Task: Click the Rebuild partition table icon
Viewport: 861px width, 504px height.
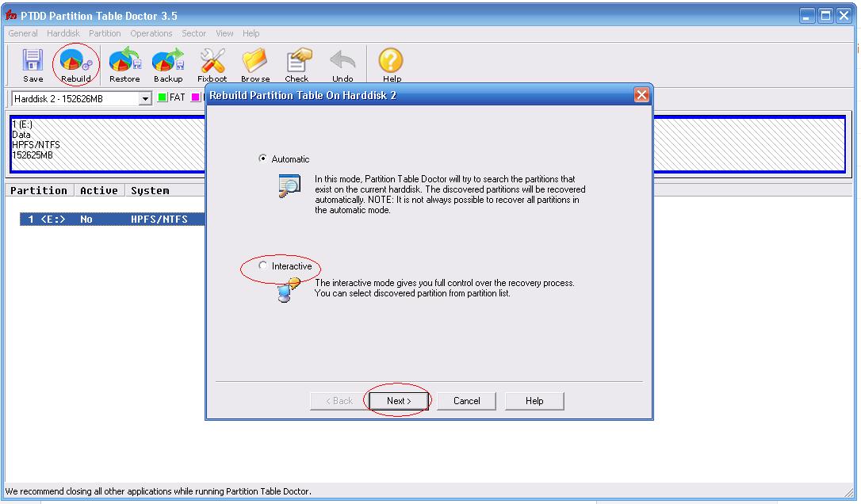Action: 76,65
